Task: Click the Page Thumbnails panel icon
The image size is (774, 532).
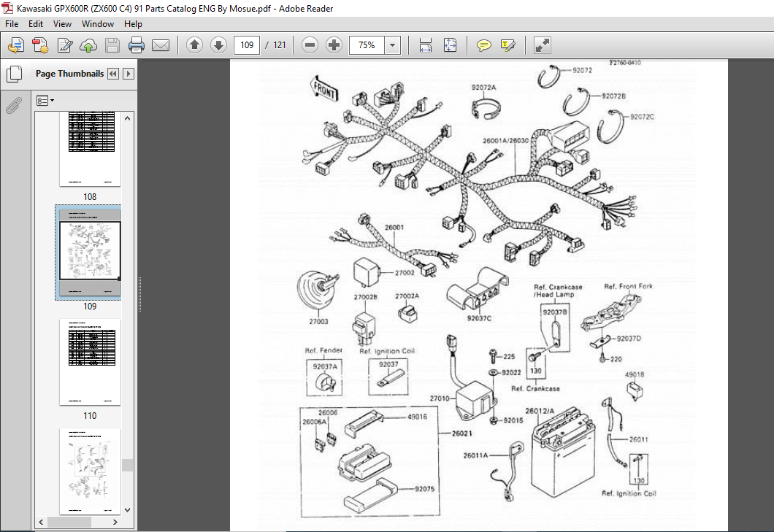Action: pos(15,74)
